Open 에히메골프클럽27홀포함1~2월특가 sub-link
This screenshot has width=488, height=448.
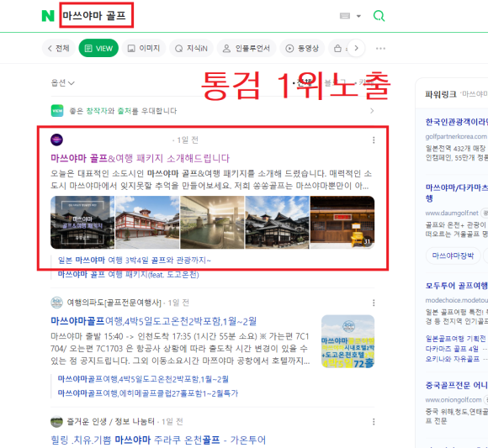(148, 393)
